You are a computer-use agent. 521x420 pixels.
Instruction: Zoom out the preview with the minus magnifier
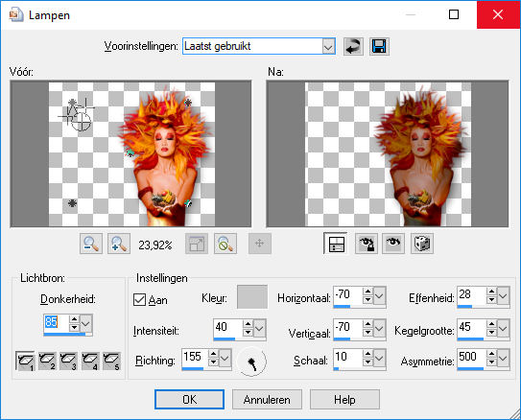coord(91,244)
